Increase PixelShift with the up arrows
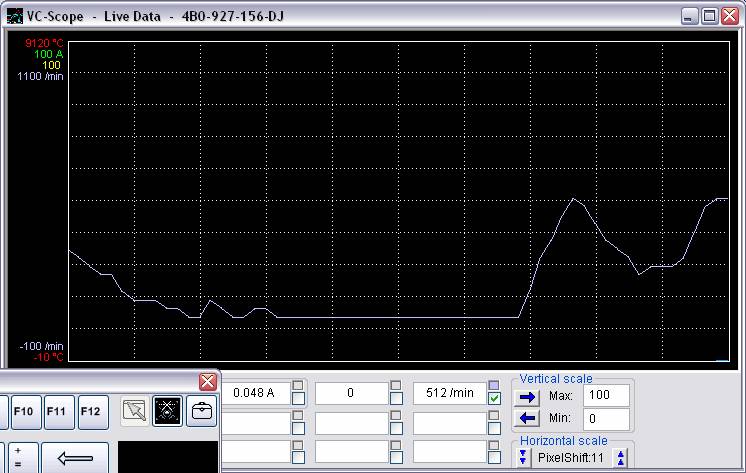Screen dimensions: 746x473 [x=621, y=457]
